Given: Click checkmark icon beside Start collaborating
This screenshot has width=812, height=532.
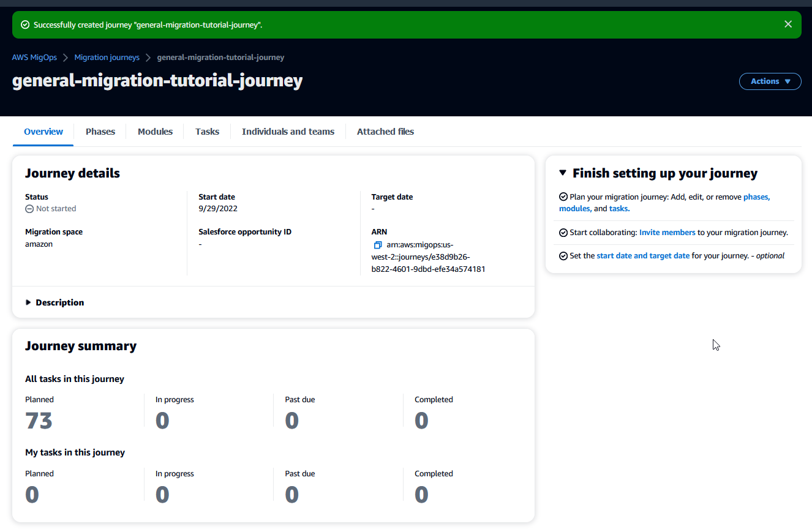Looking at the screenshot, I should pyautogui.click(x=563, y=233).
